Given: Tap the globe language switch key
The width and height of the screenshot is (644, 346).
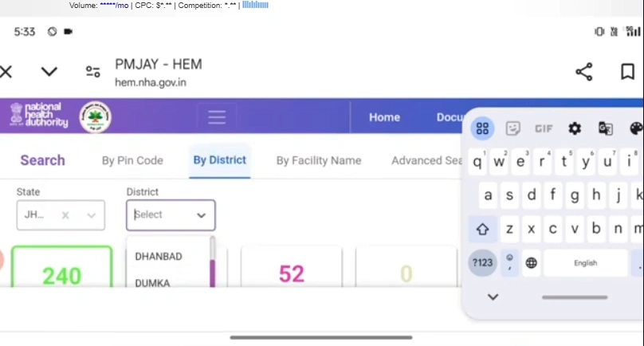Looking at the screenshot, I should click(x=532, y=262).
